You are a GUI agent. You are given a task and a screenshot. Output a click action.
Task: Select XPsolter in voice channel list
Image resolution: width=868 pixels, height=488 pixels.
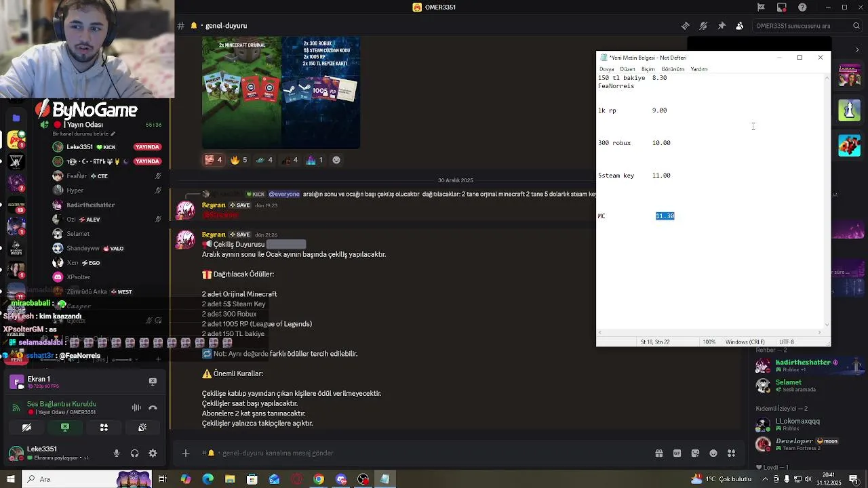108,277
